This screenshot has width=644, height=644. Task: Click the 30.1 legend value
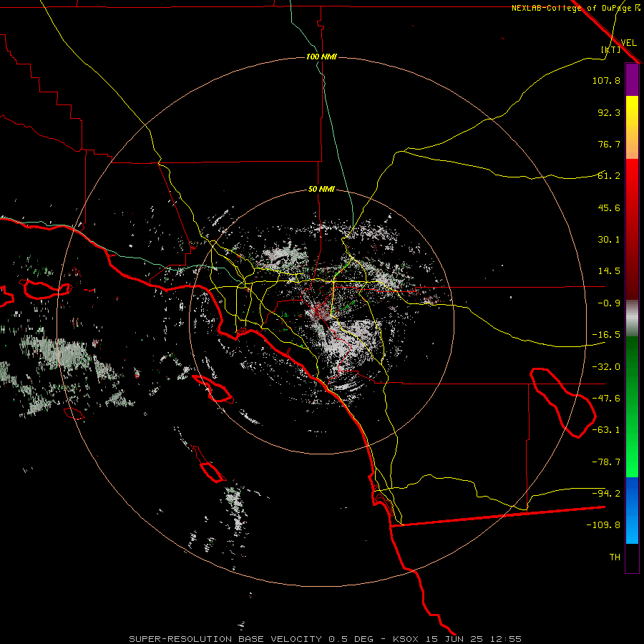click(x=609, y=240)
